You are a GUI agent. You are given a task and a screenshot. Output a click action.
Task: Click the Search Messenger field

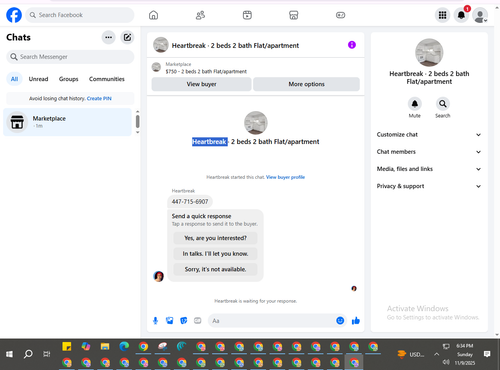coord(70,57)
